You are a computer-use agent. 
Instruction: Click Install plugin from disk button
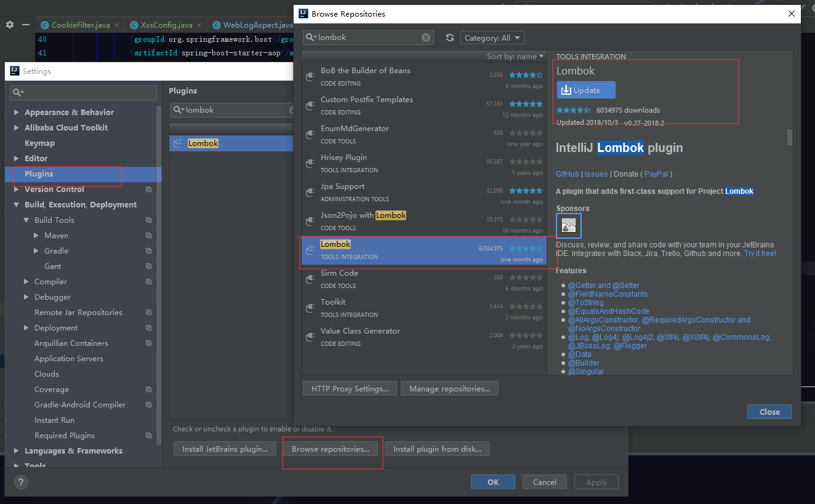437,449
